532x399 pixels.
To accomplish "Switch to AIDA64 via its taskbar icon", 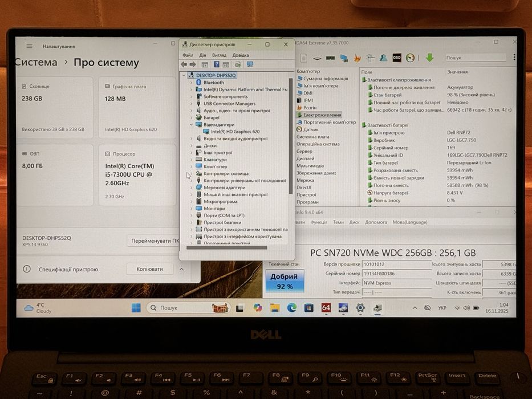I will tap(326, 308).
